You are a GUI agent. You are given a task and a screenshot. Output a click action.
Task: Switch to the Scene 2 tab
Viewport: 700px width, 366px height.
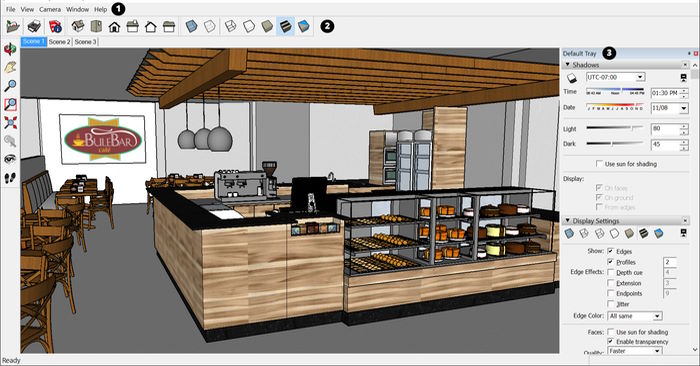point(59,42)
